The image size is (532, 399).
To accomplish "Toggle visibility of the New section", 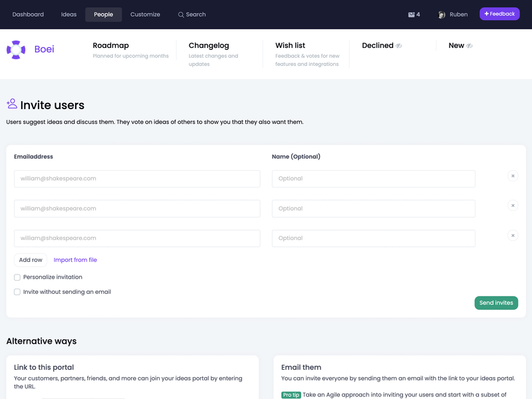I will 467,45.
